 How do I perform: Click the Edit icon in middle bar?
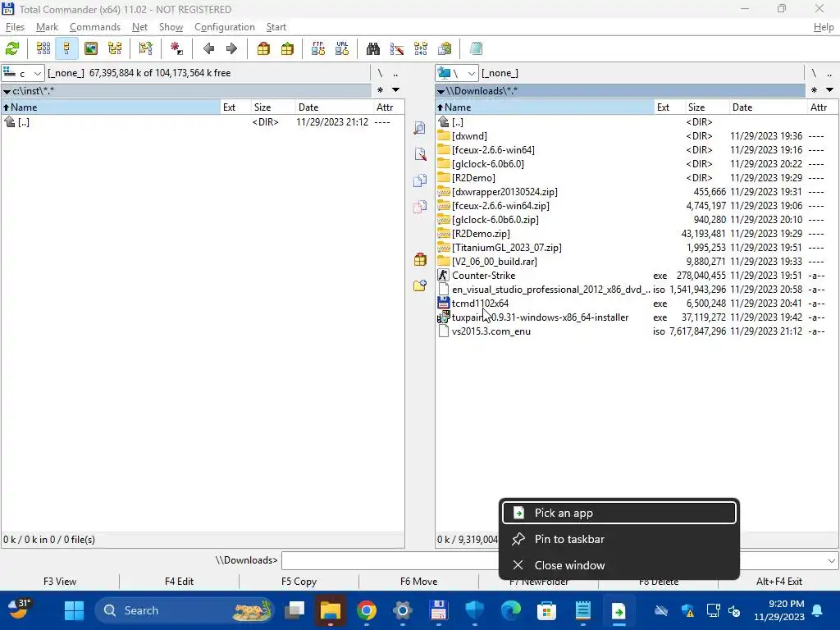[x=420, y=154]
